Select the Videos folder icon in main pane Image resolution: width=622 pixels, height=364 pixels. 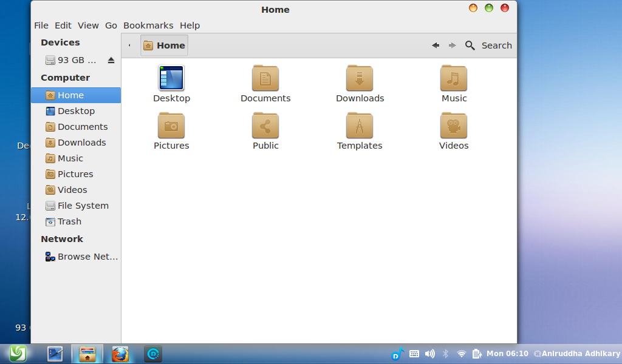[x=454, y=126]
